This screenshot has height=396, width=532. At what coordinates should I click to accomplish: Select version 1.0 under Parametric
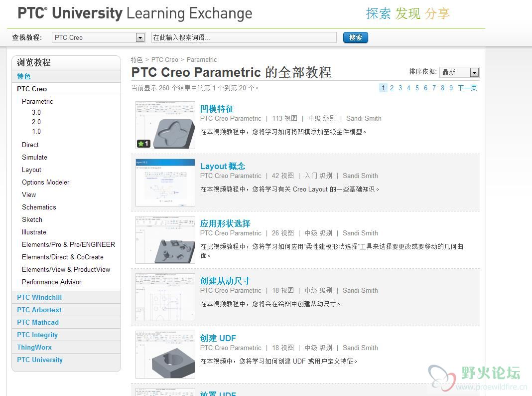tap(36, 132)
